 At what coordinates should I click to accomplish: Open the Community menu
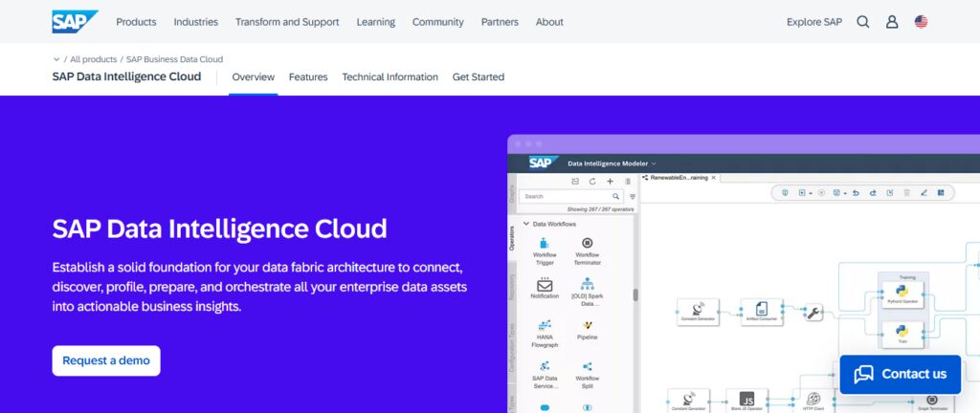437,22
